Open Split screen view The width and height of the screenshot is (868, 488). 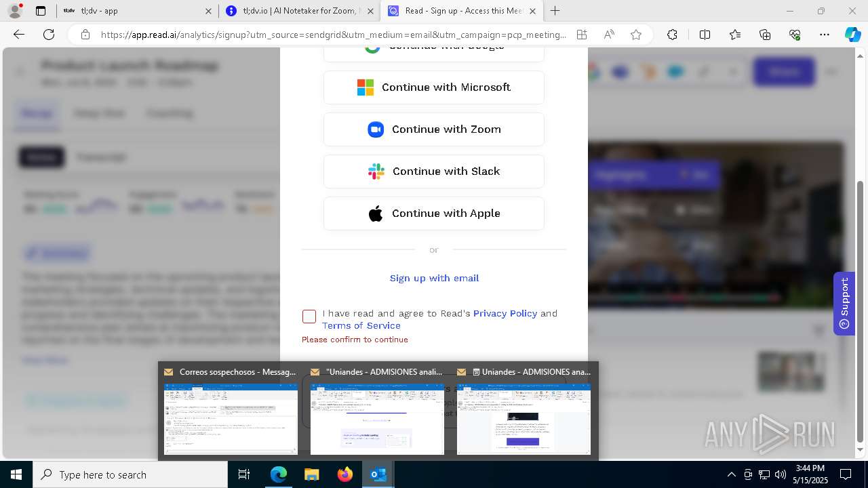705,35
